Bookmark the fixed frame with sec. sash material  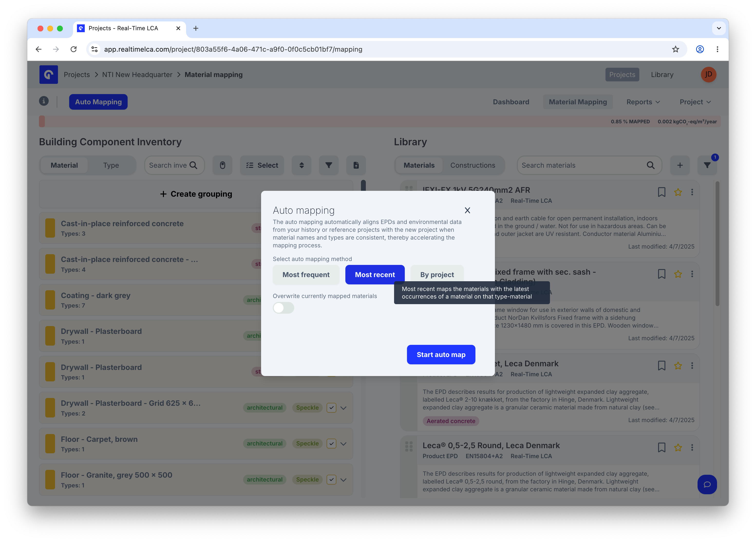click(661, 274)
